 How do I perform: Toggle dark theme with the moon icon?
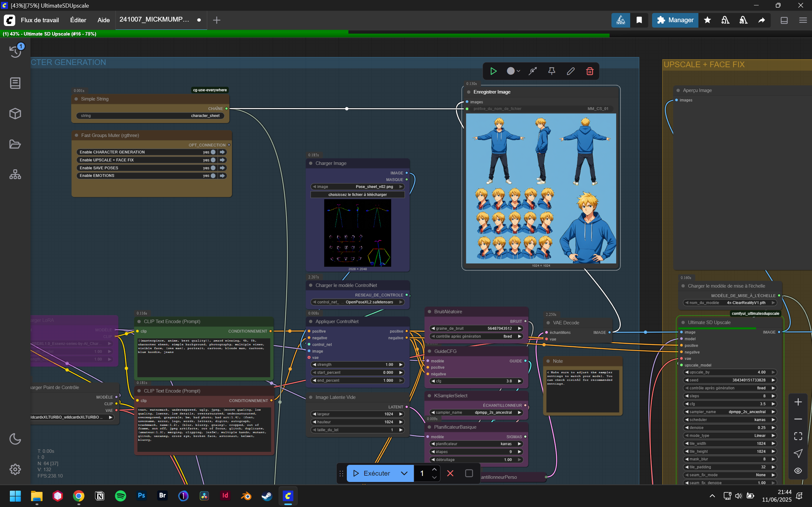coord(15,439)
